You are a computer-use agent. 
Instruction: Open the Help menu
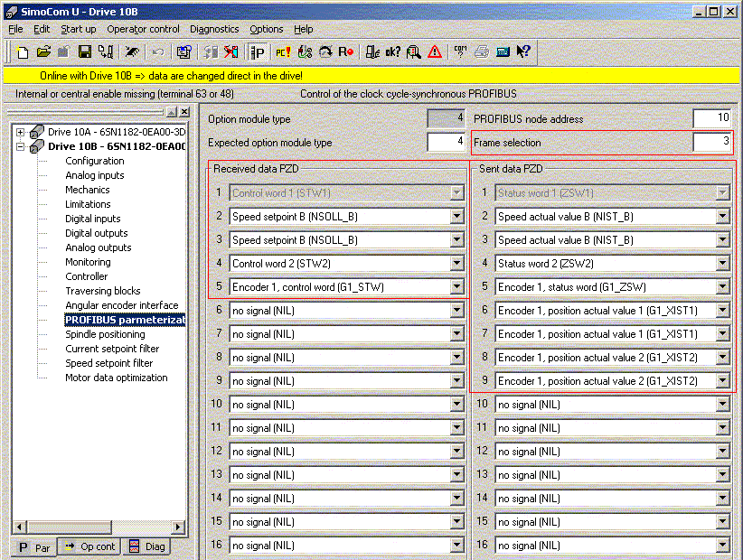point(304,29)
